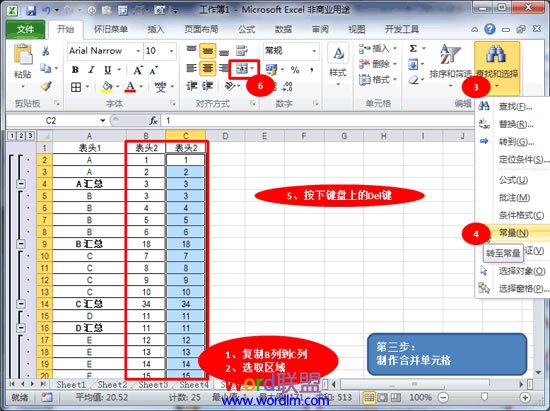Collapse the B汇总 outline group

[21, 244]
